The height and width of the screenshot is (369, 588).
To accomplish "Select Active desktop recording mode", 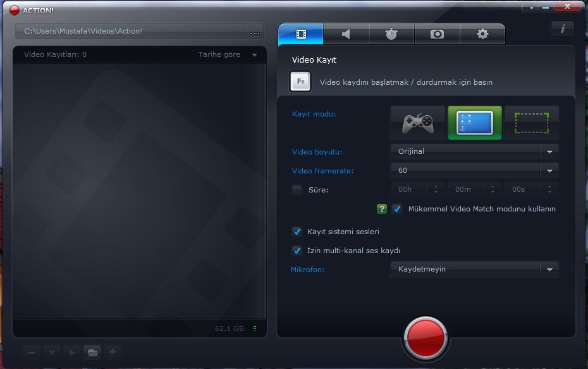I will pos(474,123).
